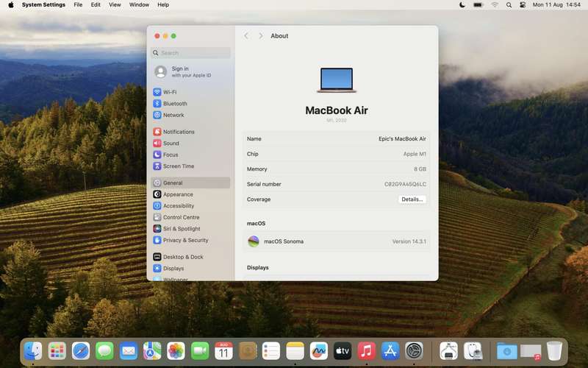588x368 pixels.
Task: Open Launchpad from the Dock
Action: pyautogui.click(x=57, y=351)
